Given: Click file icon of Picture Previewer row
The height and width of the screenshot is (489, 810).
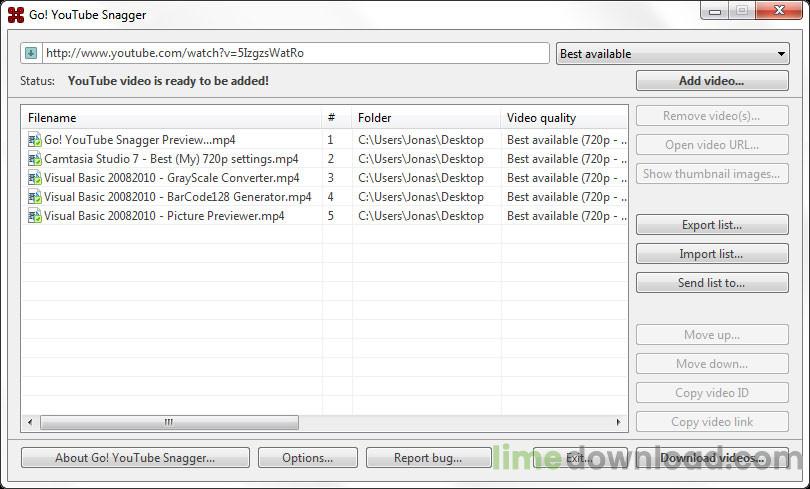Looking at the screenshot, I should (35, 216).
